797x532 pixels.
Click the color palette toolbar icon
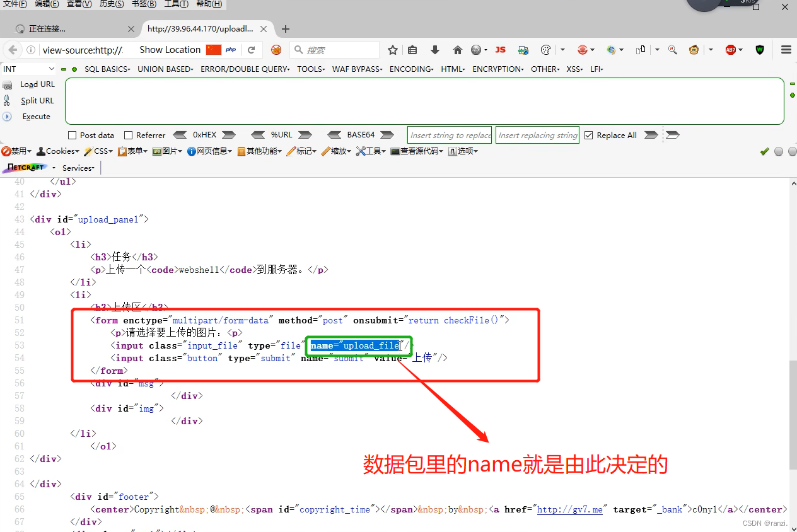(547, 50)
